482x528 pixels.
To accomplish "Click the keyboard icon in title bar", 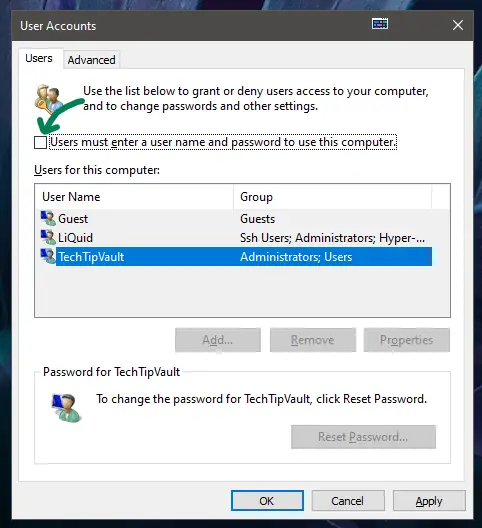I will click(x=380, y=24).
